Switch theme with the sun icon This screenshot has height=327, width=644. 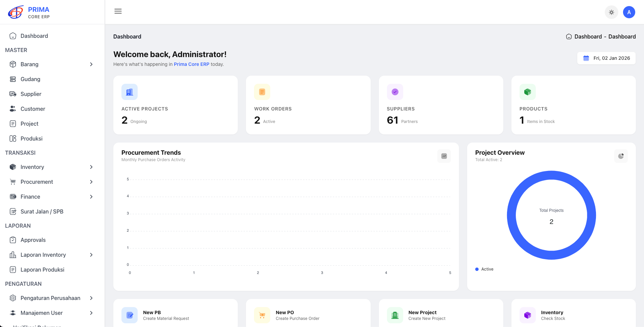[x=612, y=12]
